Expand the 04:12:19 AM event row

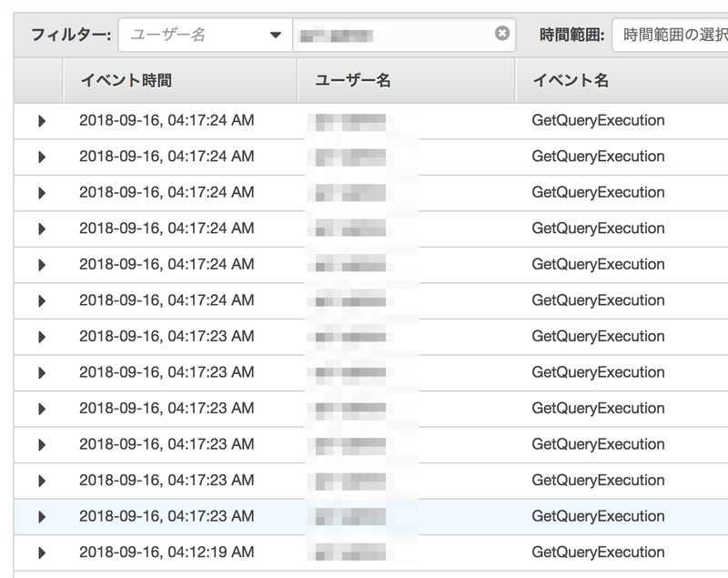[42, 553]
